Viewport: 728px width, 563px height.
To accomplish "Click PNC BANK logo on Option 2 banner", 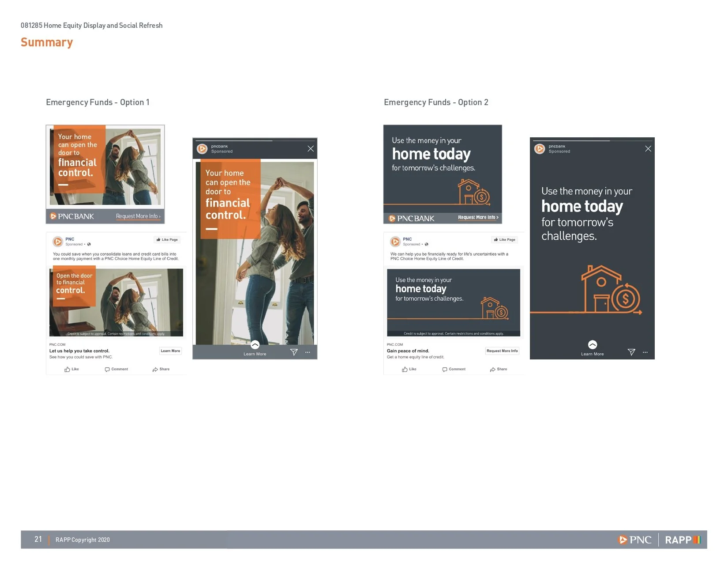I will pos(412,219).
